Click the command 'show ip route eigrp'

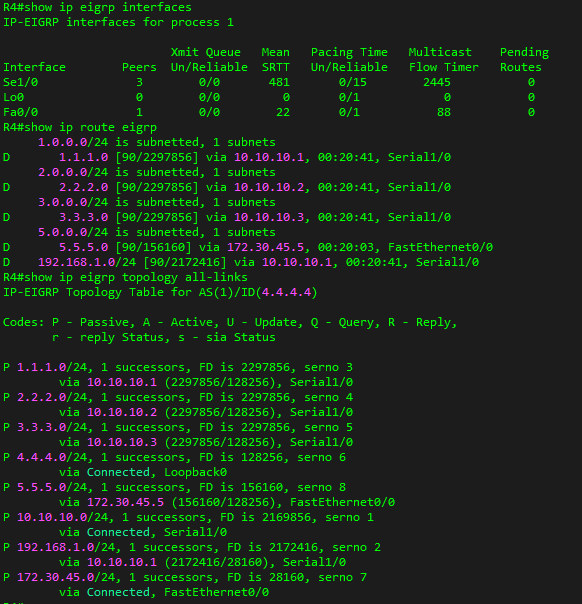click(91, 128)
